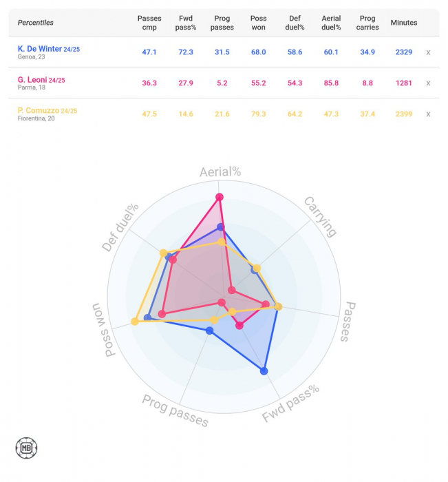This screenshot has width=448, height=482.
Task: Sort by Aerial duel% header
Action: click(x=330, y=23)
